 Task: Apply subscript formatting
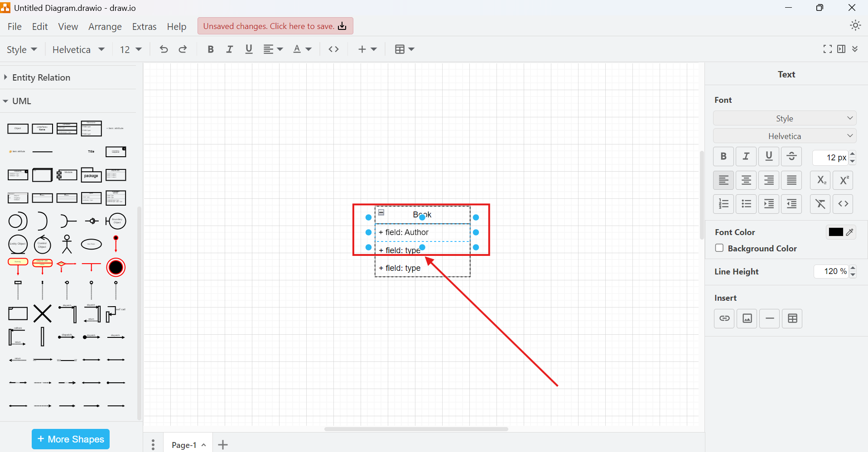(x=820, y=180)
